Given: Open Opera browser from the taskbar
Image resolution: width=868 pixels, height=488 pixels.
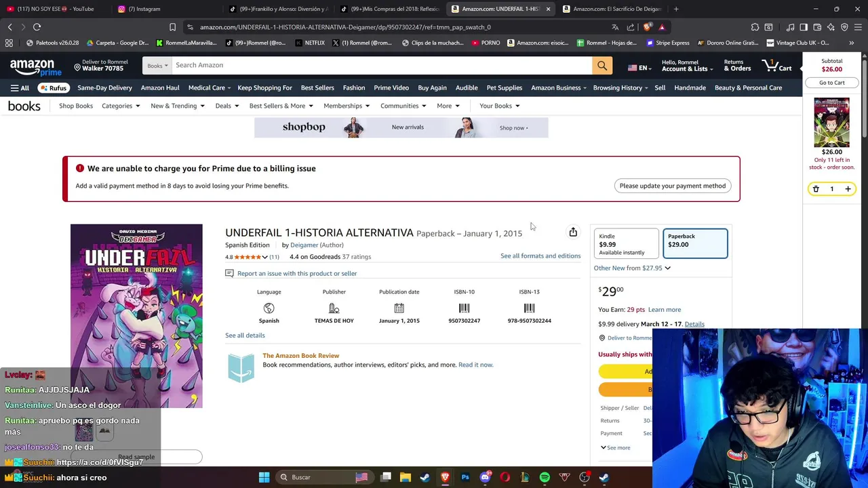Looking at the screenshot, I should coord(505,477).
